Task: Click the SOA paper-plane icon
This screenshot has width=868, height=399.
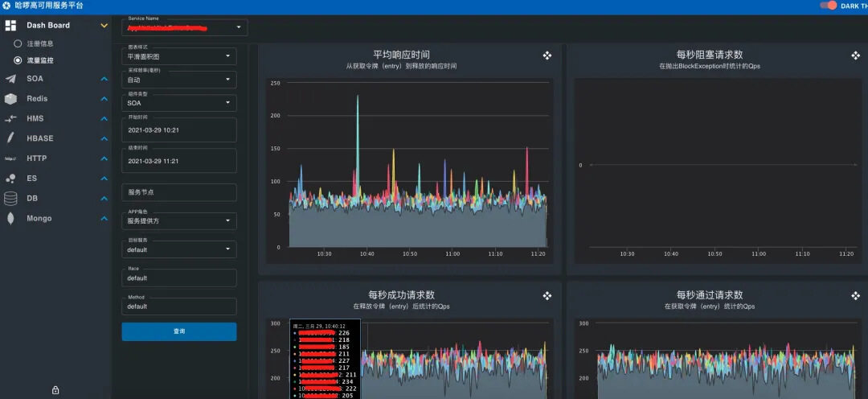Action: (x=10, y=79)
